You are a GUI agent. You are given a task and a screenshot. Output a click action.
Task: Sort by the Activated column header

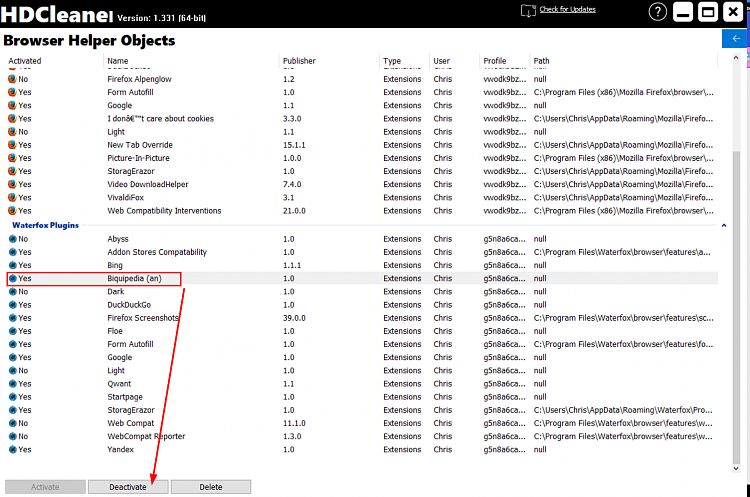25,61
